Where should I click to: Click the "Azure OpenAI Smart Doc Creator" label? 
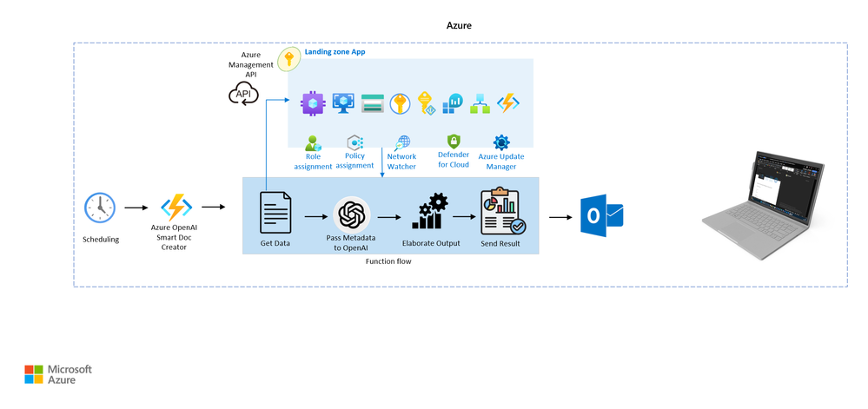pyautogui.click(x=175, y=237)
